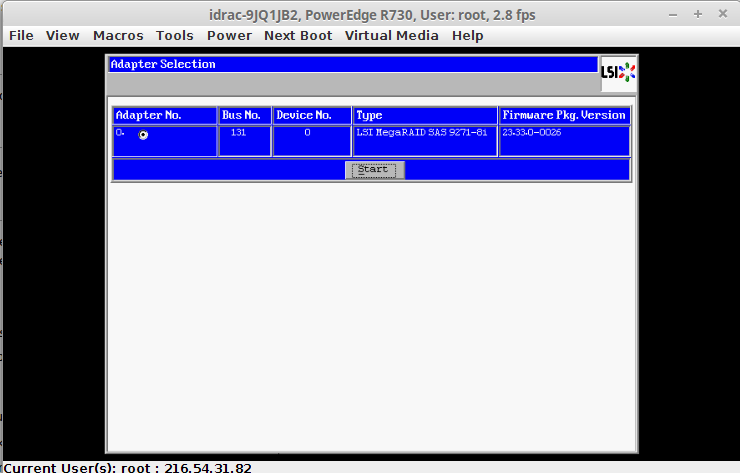Click the Firmware Pkg. Version header

tap(564, 115)
